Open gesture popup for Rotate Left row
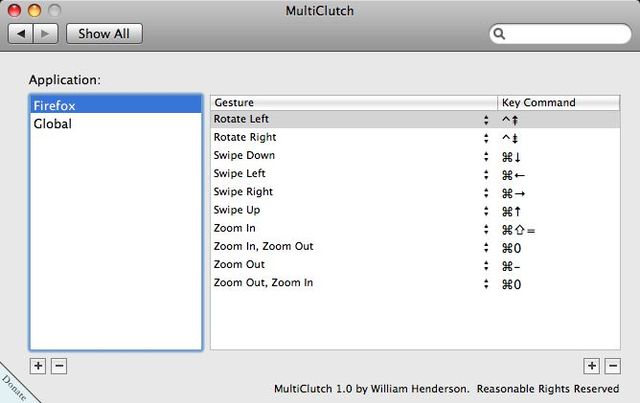This screenshot has height=403, width=640. tap(486, 120)
